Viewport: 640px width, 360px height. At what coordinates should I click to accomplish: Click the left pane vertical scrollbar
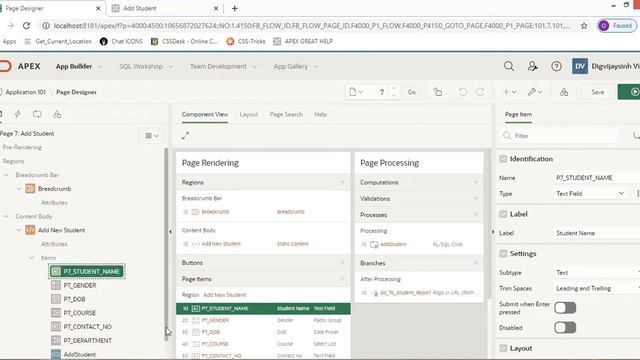[166, 245]
